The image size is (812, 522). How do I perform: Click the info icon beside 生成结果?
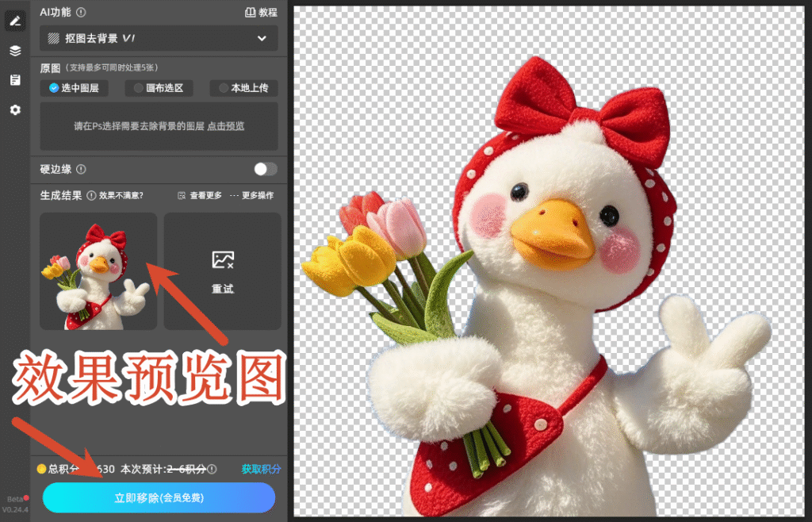[x=91, y=195]
